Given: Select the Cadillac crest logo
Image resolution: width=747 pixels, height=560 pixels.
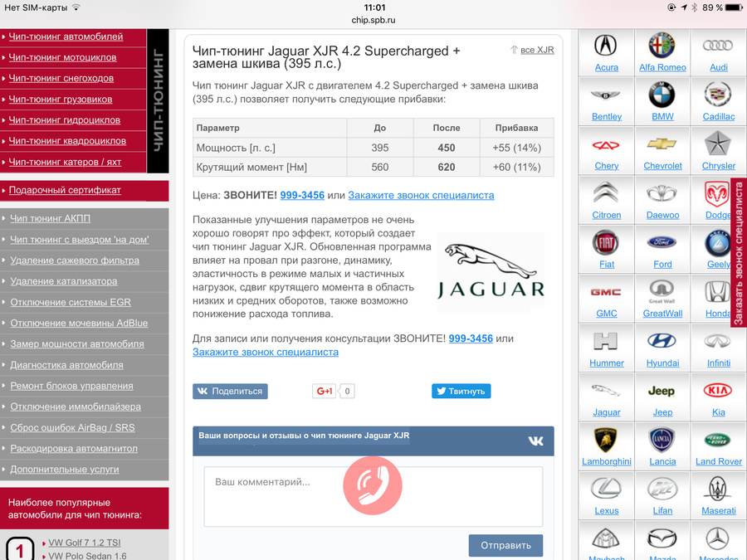Looking at the screenshot, I should coord(718,95).
